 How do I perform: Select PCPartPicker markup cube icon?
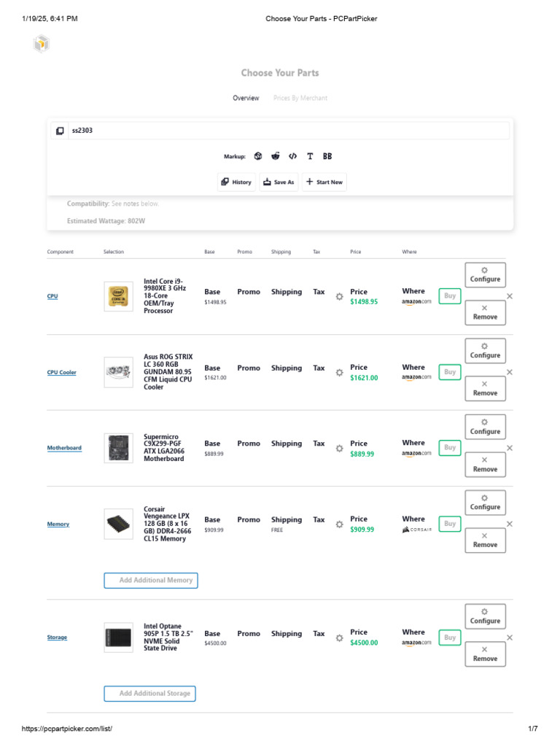point(258,156)
